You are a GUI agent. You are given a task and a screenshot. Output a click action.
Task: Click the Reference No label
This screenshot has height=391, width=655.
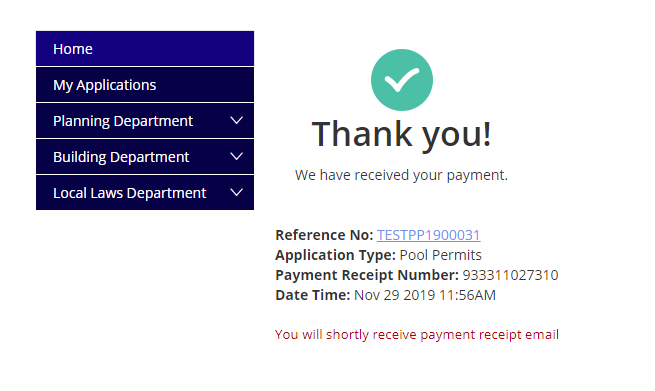324,235
